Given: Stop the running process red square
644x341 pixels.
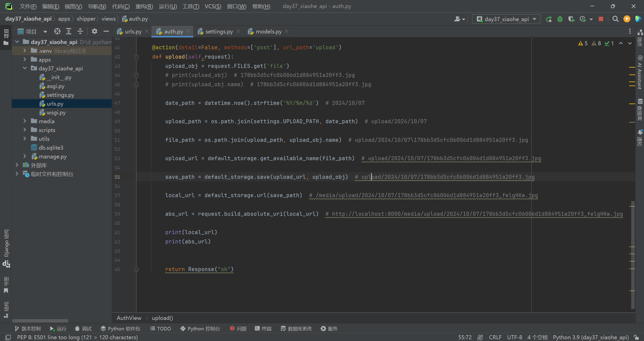Looking at the screenshot, I should tap(601, 19).
